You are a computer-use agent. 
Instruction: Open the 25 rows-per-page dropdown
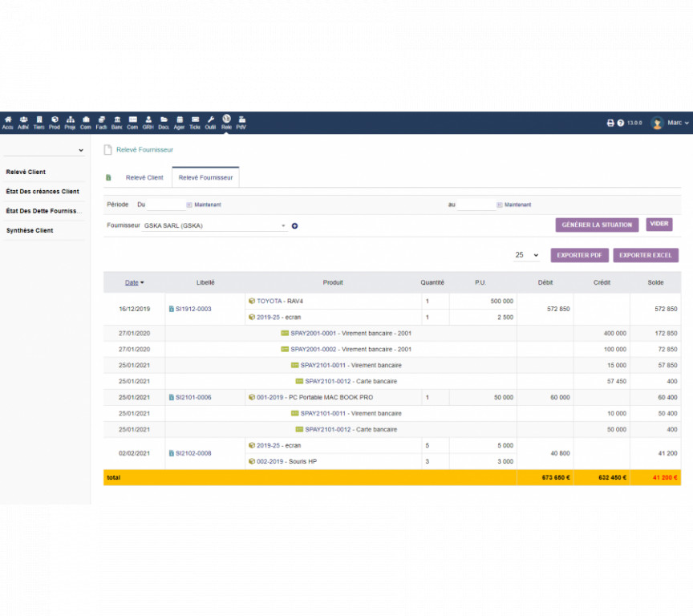pyautogui.click(x=527, y=255)
